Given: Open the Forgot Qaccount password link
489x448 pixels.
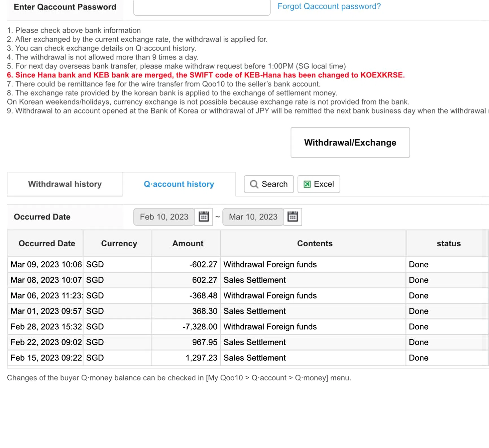Looking at the screenshot, I should (x=329, y=6).
